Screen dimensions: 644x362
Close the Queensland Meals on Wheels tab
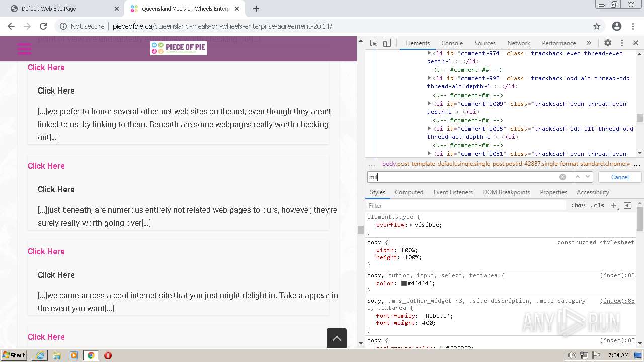pos(237,9)
